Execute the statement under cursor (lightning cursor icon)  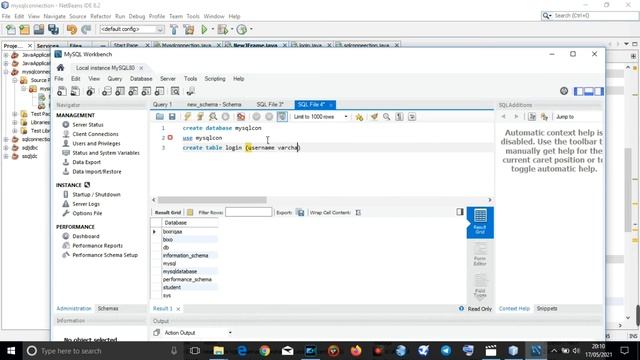(200, 117)
